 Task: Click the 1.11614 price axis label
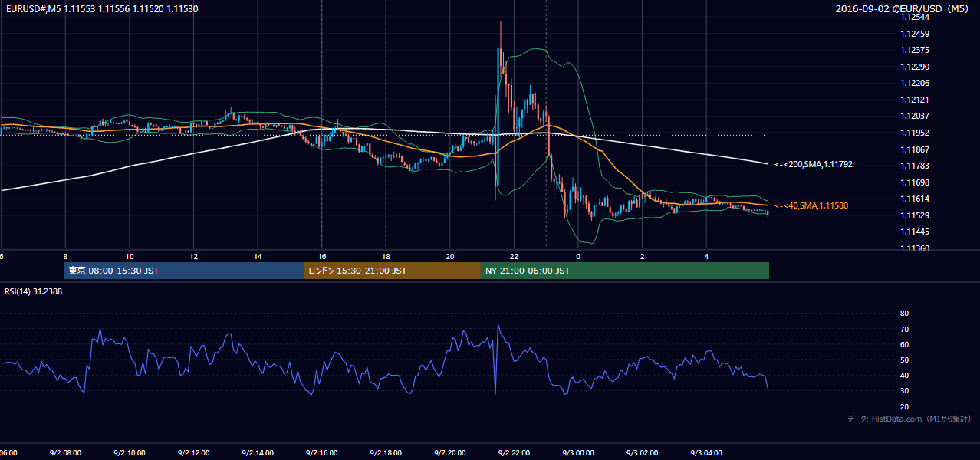point(916,199)
